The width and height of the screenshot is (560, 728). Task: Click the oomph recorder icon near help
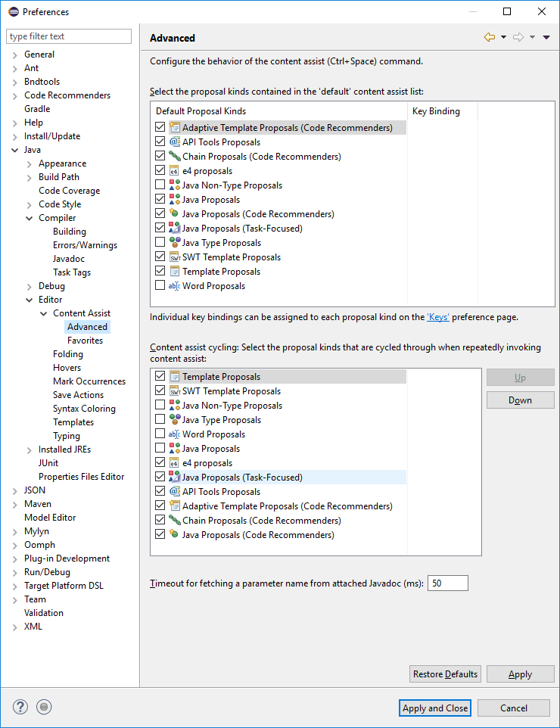[x=44, y=707]
